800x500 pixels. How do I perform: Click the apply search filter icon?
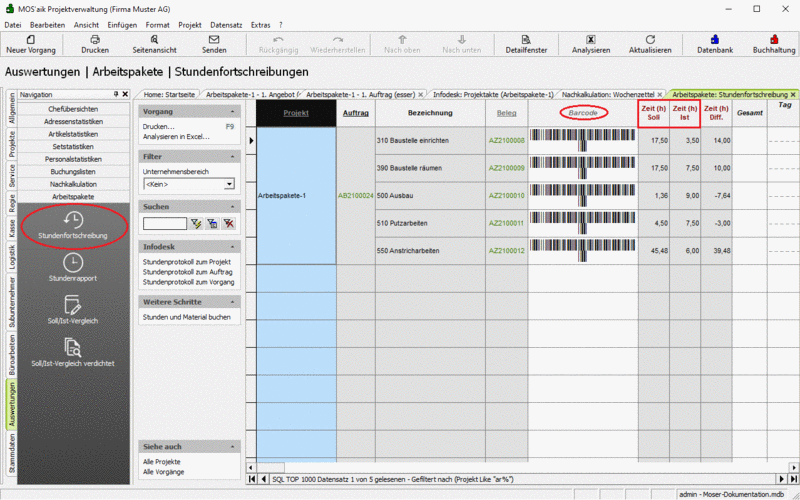click(196, 223)
